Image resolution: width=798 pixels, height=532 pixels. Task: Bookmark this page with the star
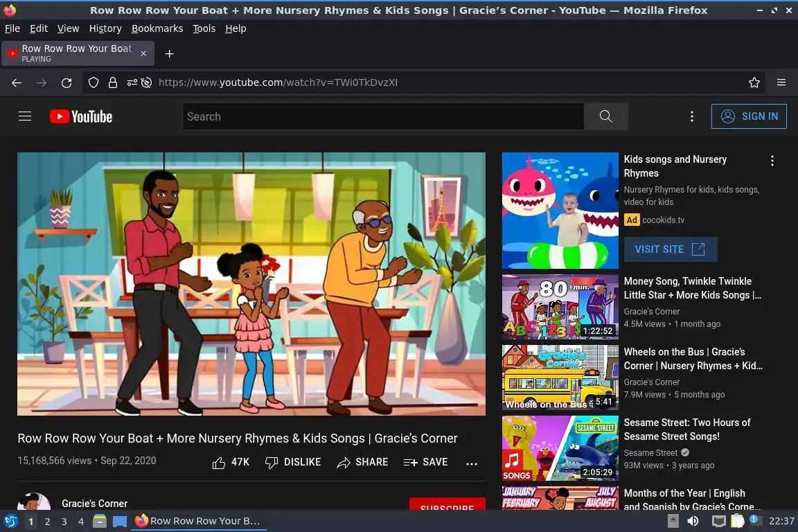[x=754, y=82]
